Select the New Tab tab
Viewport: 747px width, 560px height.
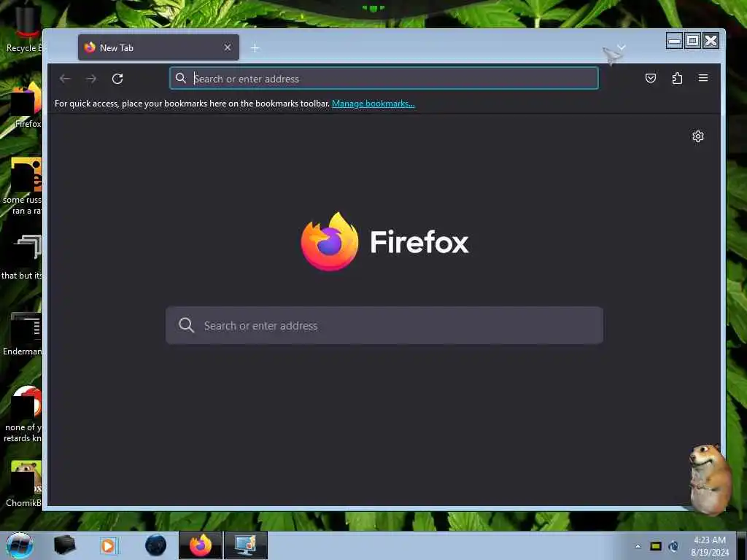click(158, 47)
